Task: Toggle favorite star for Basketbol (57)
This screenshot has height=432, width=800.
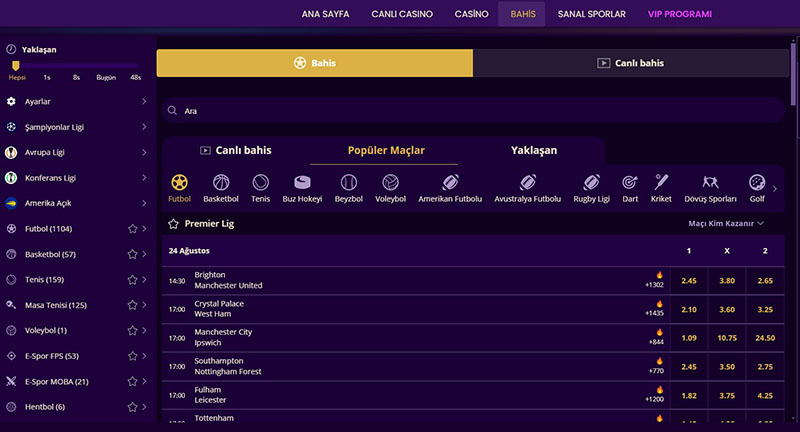Action: tap(132, 255)
